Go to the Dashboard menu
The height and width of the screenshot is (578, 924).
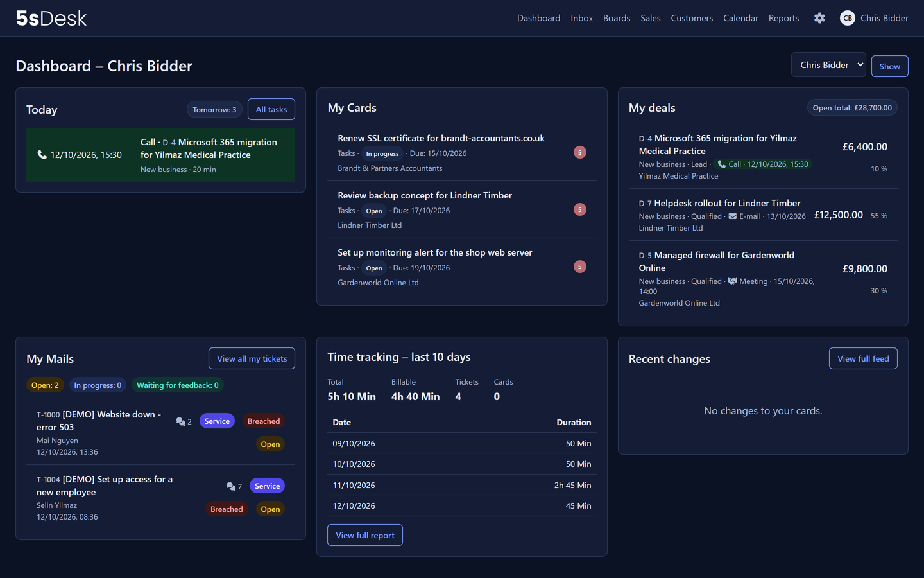pyautogui.click(x=539, y=18)
